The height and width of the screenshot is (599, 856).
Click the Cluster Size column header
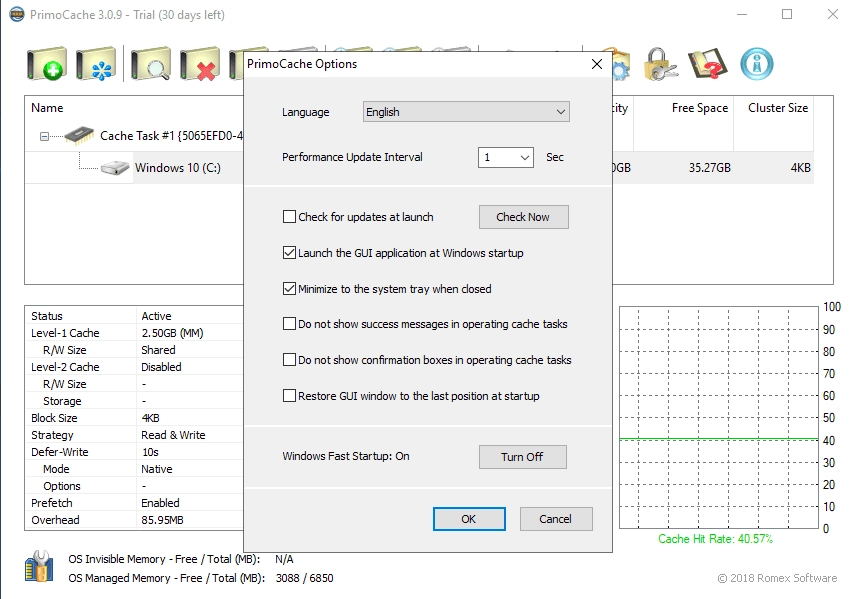click(778, 108)
